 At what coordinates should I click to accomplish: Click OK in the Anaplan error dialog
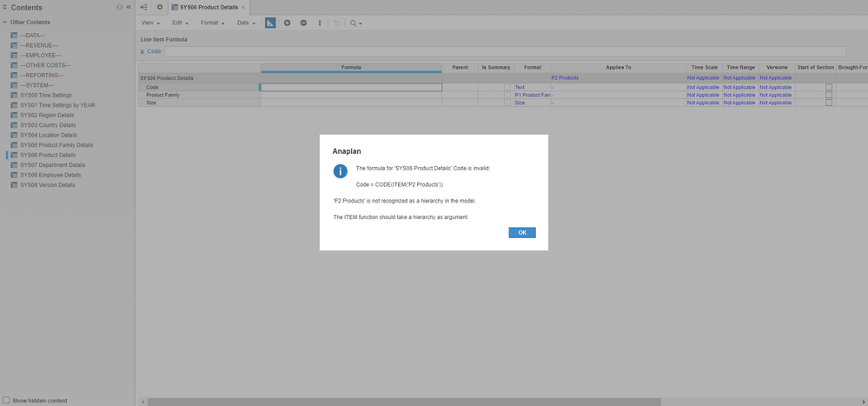(522, 233)
